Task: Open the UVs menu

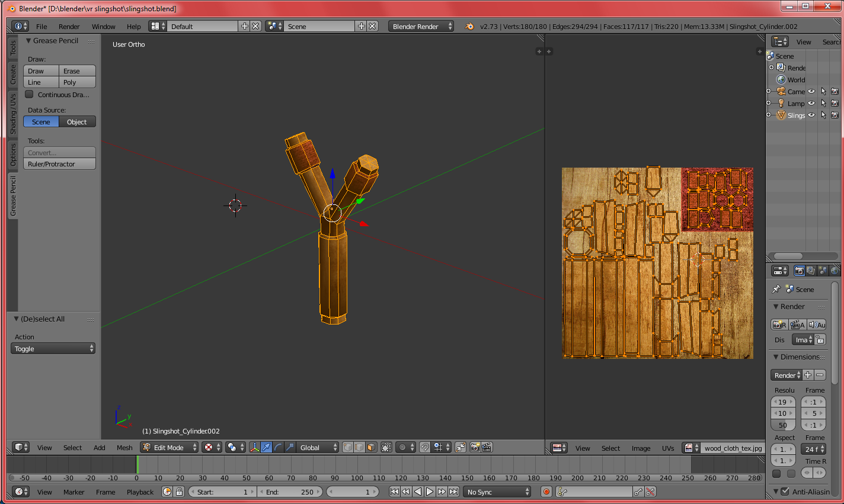Action: (668, 448)
